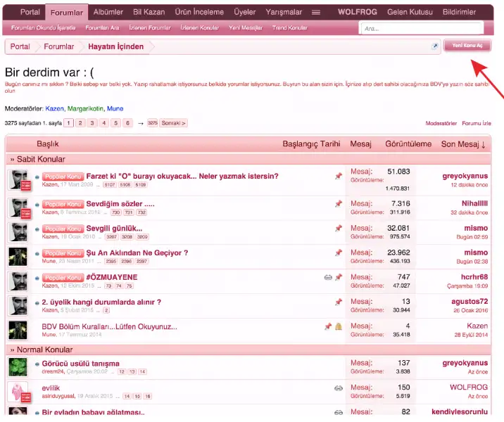
Task: Click Forumları Okundu İşaretle link
Action: [x=44, y=28]
